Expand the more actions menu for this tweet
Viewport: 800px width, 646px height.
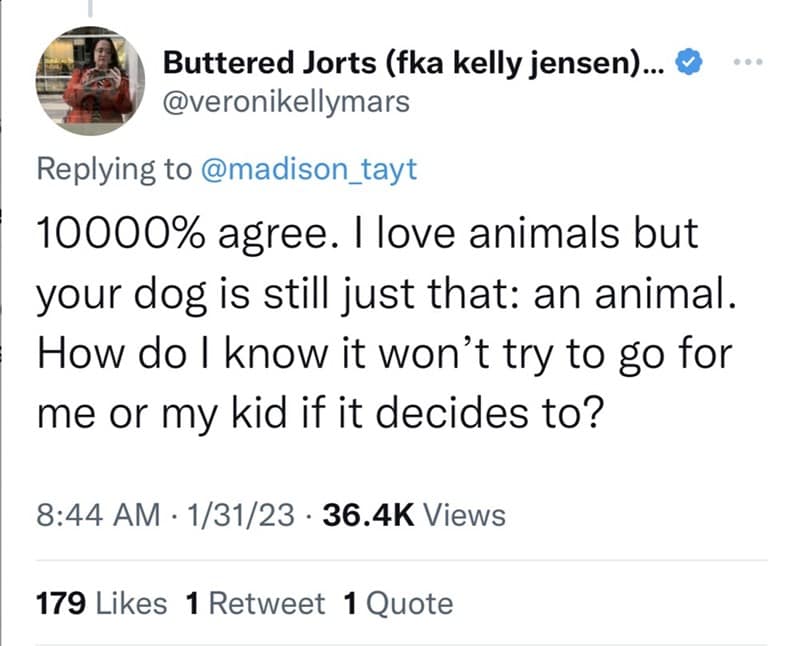point(750,62)
